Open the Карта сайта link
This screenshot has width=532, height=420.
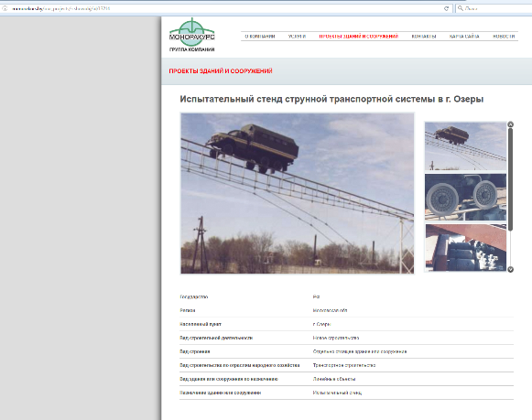tap(464, 37)
